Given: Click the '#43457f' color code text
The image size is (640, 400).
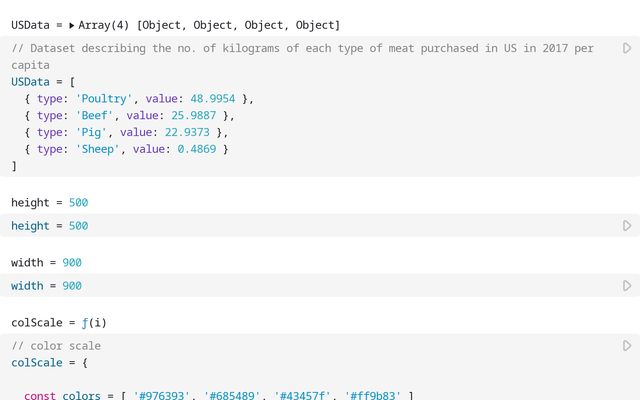Looking at the screenshot, I should coord(302,395).
